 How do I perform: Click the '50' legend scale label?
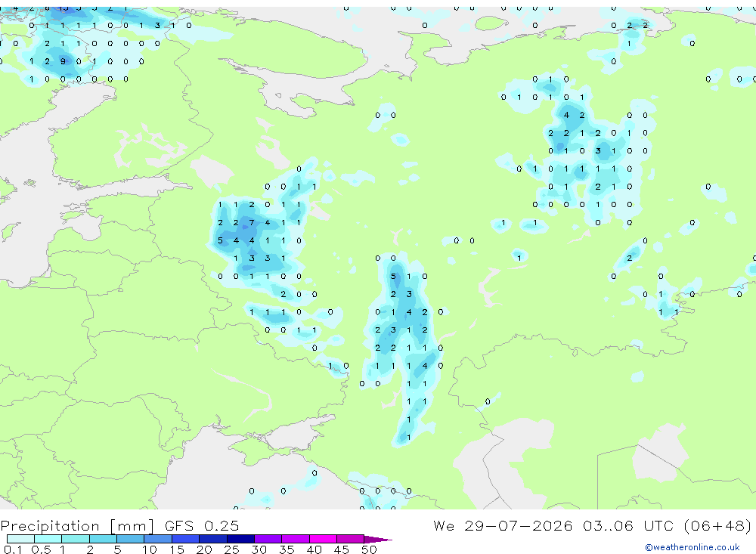369,549
